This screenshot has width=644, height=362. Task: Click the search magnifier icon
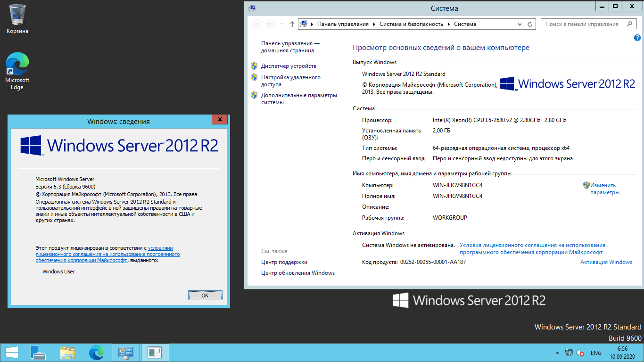(x=630, y=24)
